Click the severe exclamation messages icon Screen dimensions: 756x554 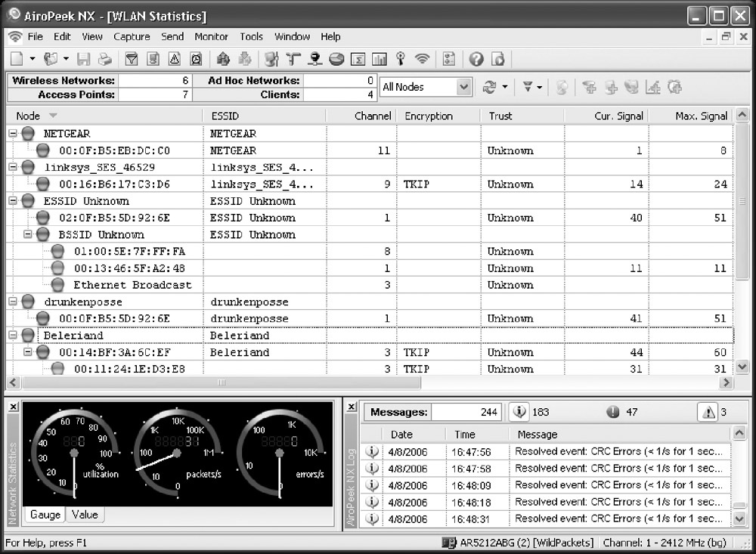(x=612, y=412)
